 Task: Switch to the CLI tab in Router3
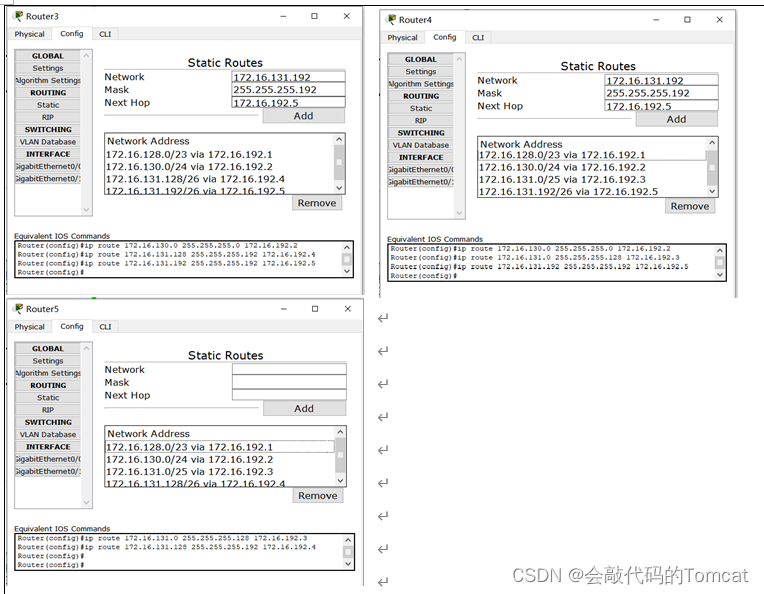click(x=105, y=34)
